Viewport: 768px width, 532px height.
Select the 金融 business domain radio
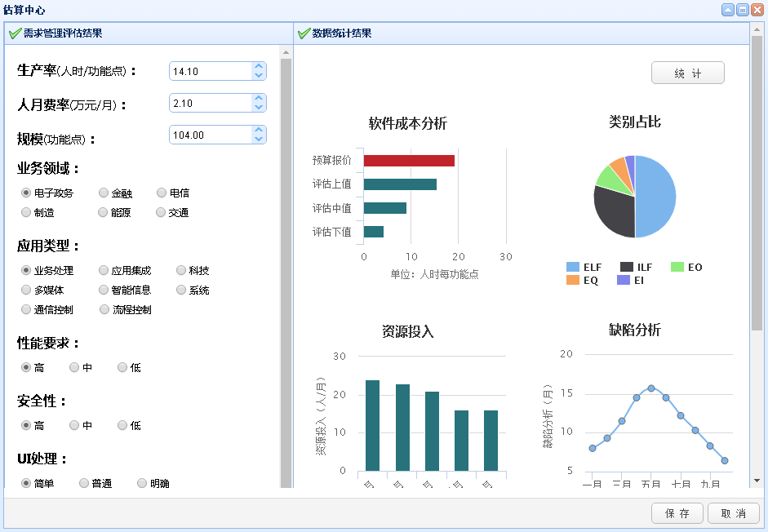click(104, 193)
